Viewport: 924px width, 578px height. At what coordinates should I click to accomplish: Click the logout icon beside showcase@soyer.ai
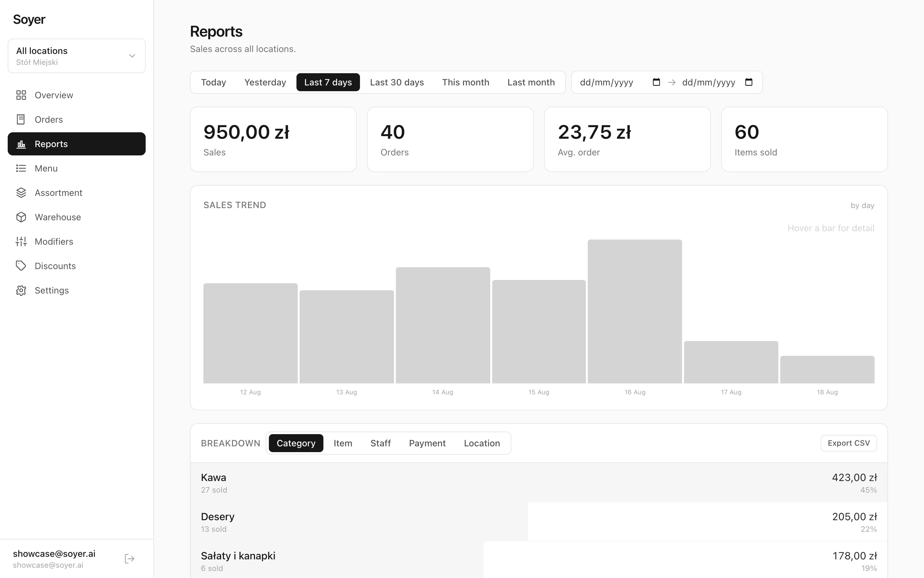click(129, 559)
